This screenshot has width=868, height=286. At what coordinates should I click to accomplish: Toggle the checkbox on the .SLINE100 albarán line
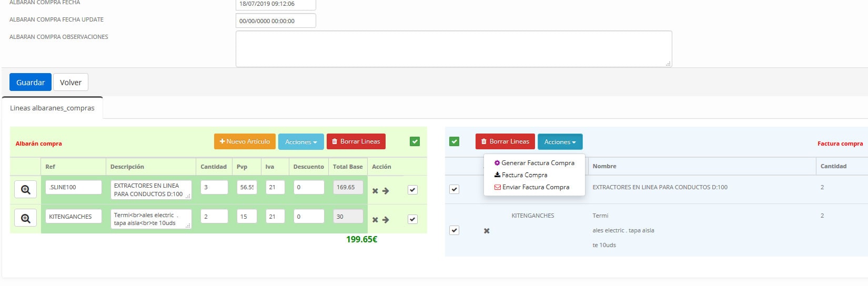(x=412, y=190)
